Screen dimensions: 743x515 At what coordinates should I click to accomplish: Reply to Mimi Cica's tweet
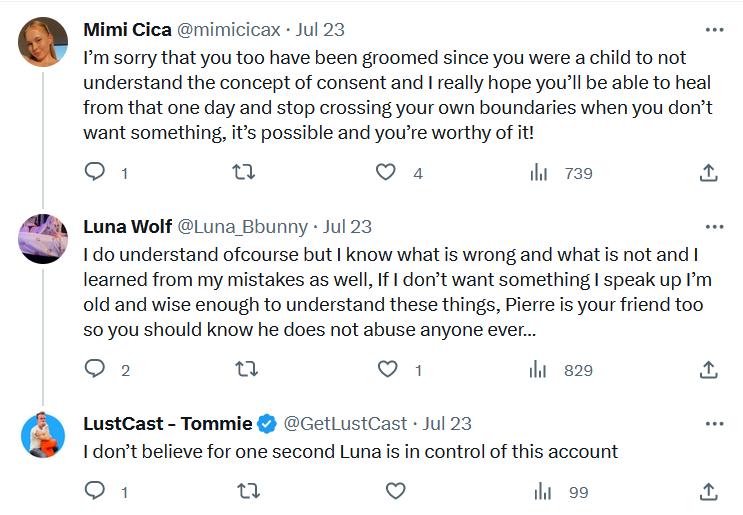pos(95,173)
